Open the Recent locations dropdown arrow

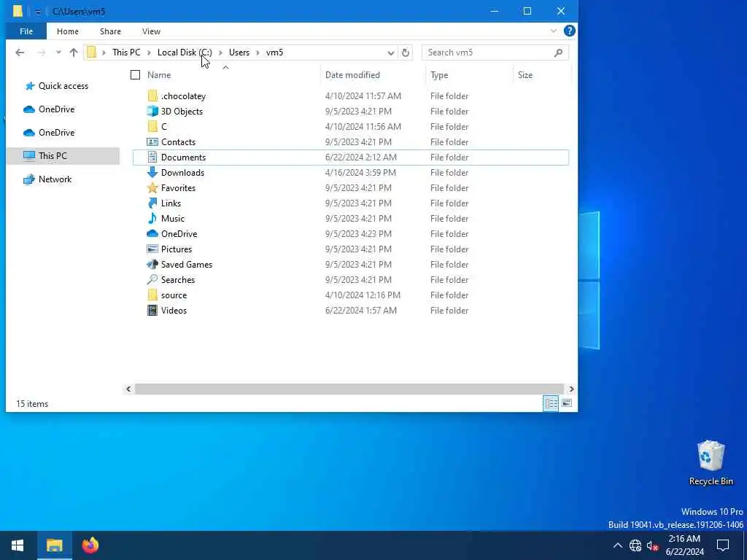[58, 52]
